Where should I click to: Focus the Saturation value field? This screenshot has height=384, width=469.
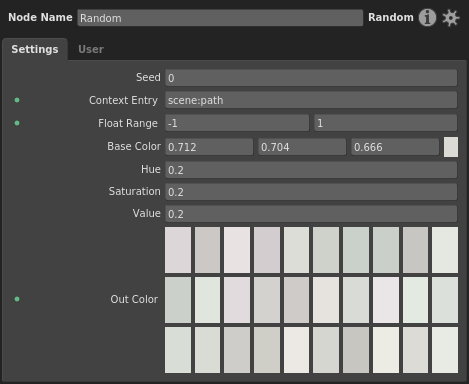(311, 192)
